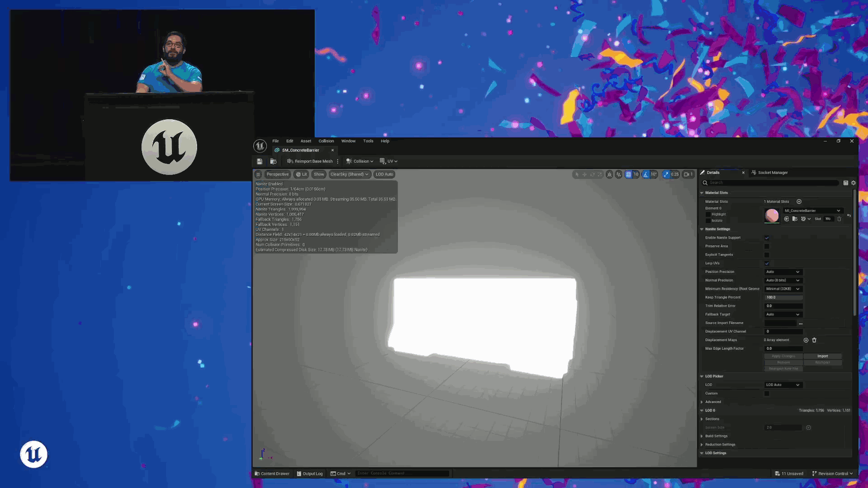
Task: Open the Asset menu
Action: [306, 141]
